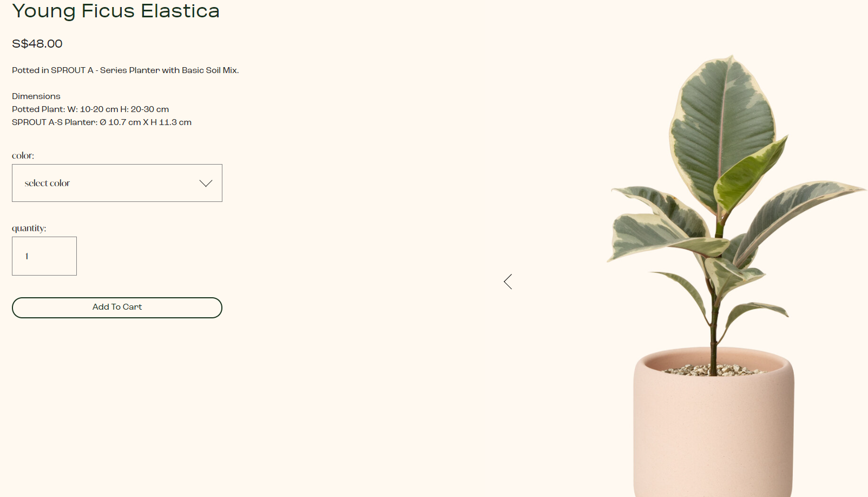Open the select color dropdown
This screenshot has height=497, width=868.
pos(117,183)
